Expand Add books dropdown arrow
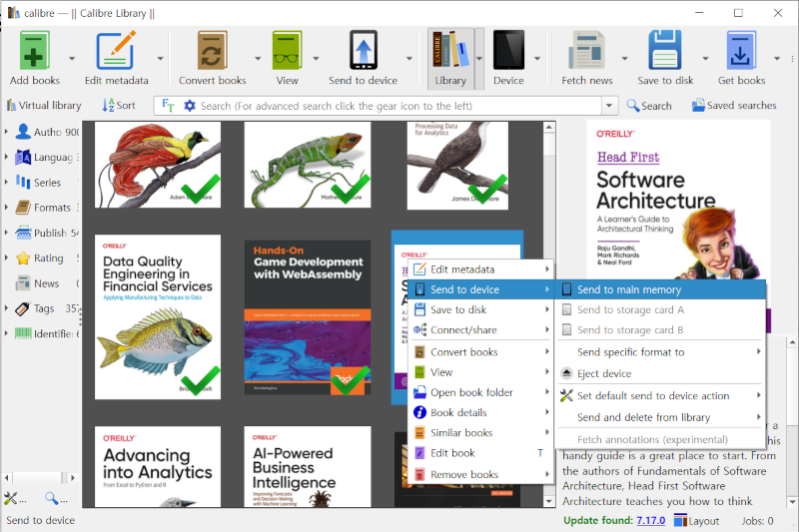 click(x=72, y=59)
